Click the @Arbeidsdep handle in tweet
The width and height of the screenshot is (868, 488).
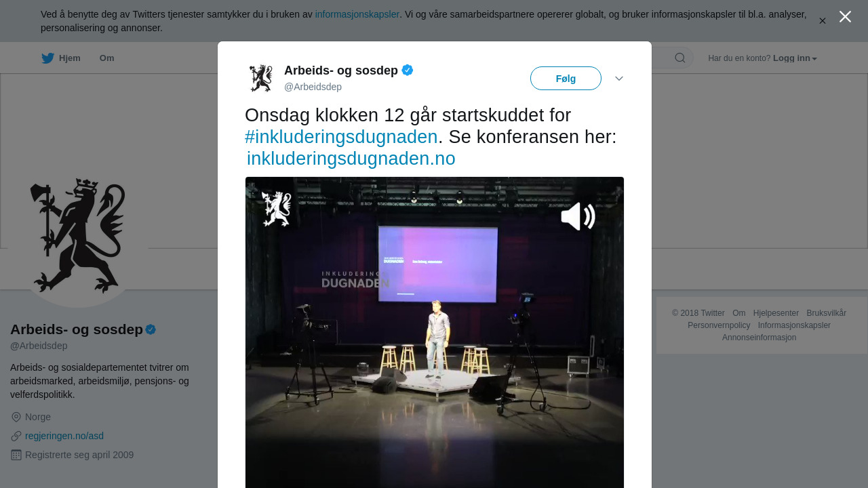(x=313, y=87)
